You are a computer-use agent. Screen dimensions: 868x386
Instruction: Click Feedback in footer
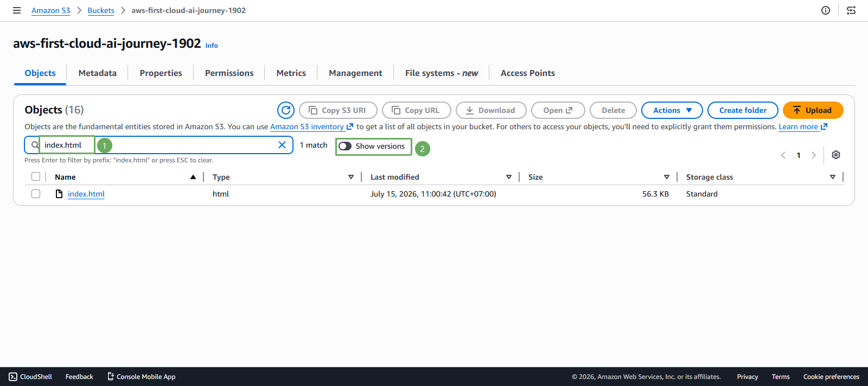[x=79, y=377]
